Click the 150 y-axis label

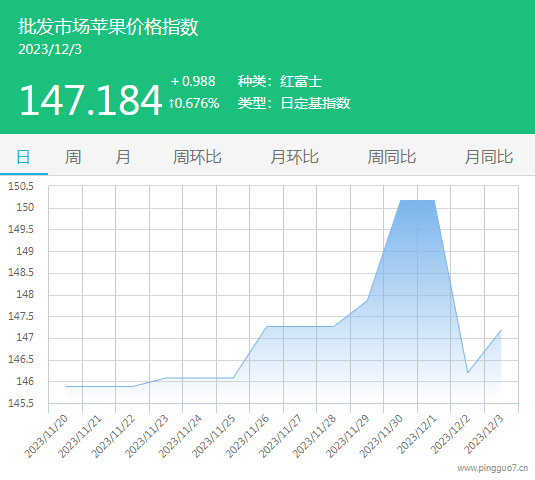tap(25, 207)
